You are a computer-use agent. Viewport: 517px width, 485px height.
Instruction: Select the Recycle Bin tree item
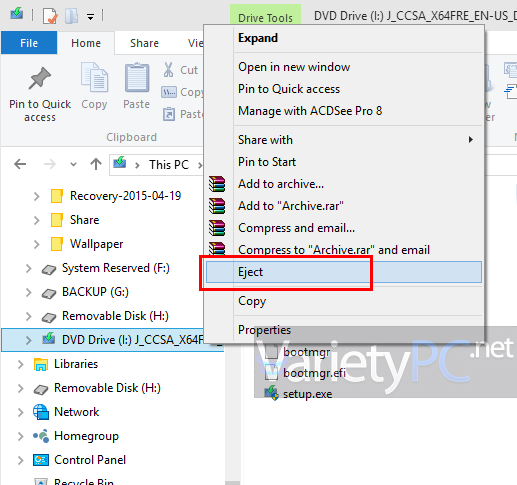[84, 482]
